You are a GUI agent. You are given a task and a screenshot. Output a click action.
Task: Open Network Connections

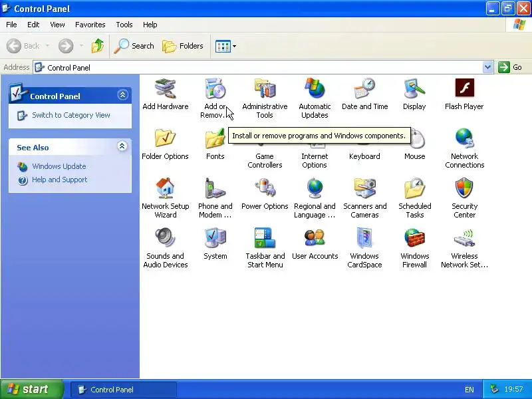464,148
